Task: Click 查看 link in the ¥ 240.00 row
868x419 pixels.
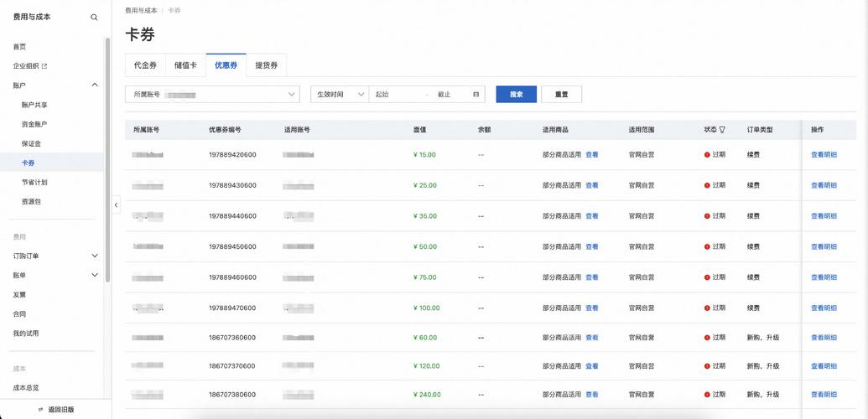Action: pos(592,395)
